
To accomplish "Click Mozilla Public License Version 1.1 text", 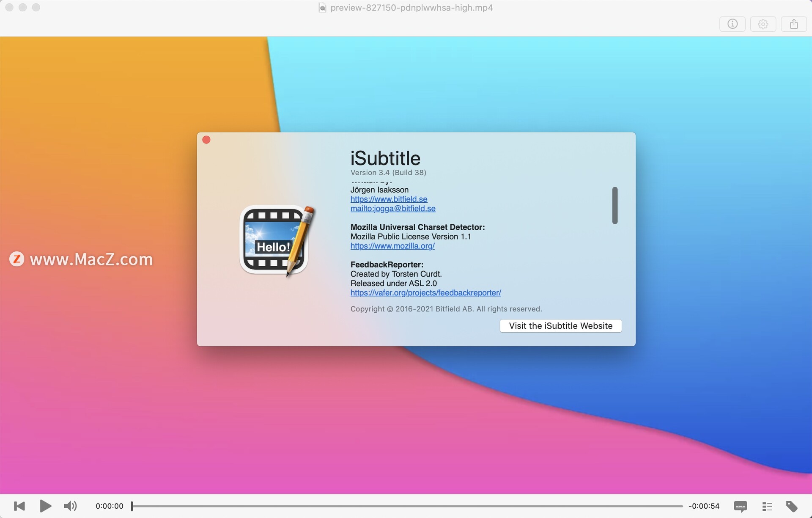I will [x=411, y=237].
